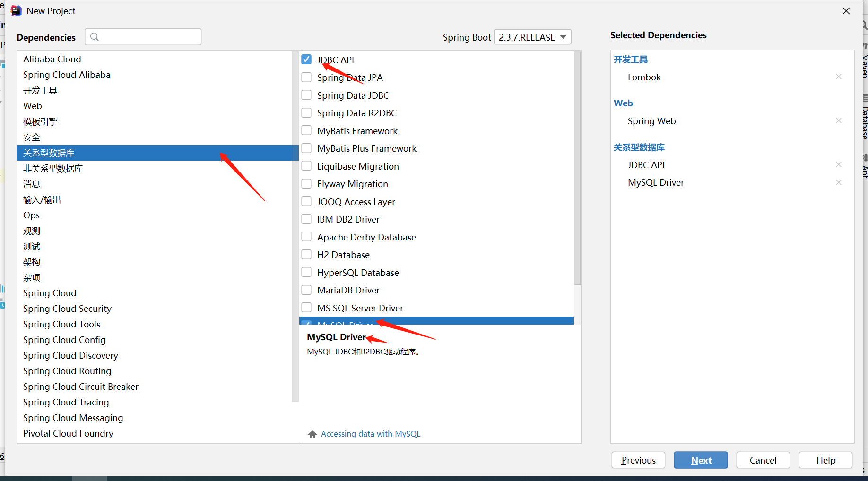This screenshot has height=481, width=868.
Task: Remove MySQL Driver from selected dependencies
Action: coord(838,182)
